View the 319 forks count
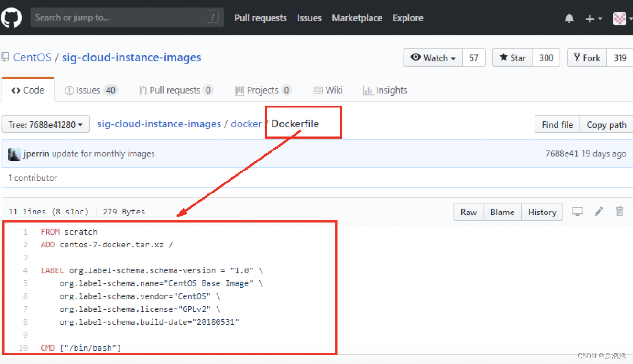 (x=620, y=58)
